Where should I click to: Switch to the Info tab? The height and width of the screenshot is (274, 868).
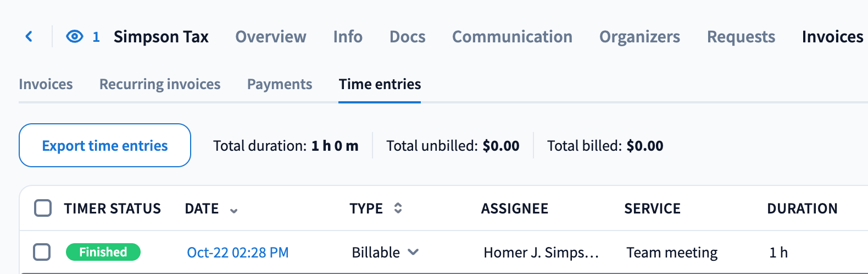point(348,37)
